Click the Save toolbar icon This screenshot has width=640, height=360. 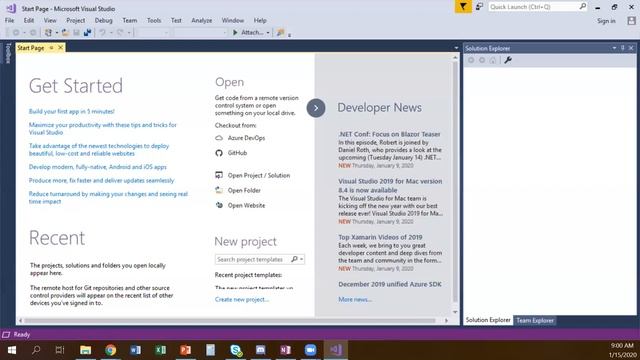tap(76, 33)
